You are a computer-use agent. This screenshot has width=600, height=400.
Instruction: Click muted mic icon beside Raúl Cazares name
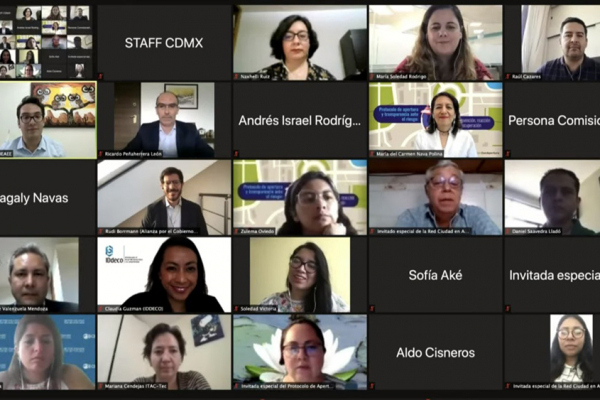pos(508,77)
